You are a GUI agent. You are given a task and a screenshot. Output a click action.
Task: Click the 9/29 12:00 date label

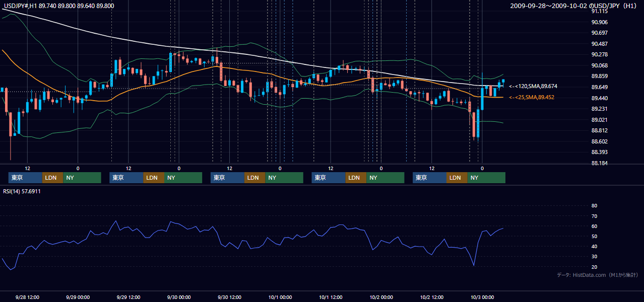click(128, 297)
